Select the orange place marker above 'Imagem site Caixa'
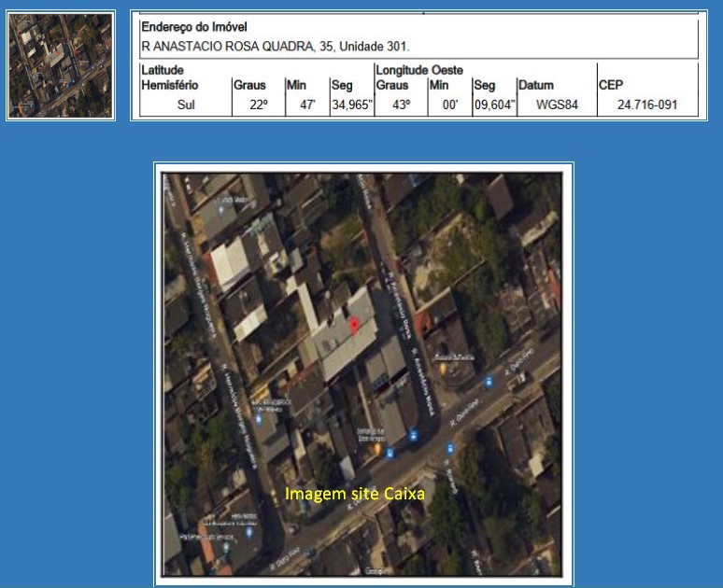This screenshot has width=723, height=588. point(377,448)
